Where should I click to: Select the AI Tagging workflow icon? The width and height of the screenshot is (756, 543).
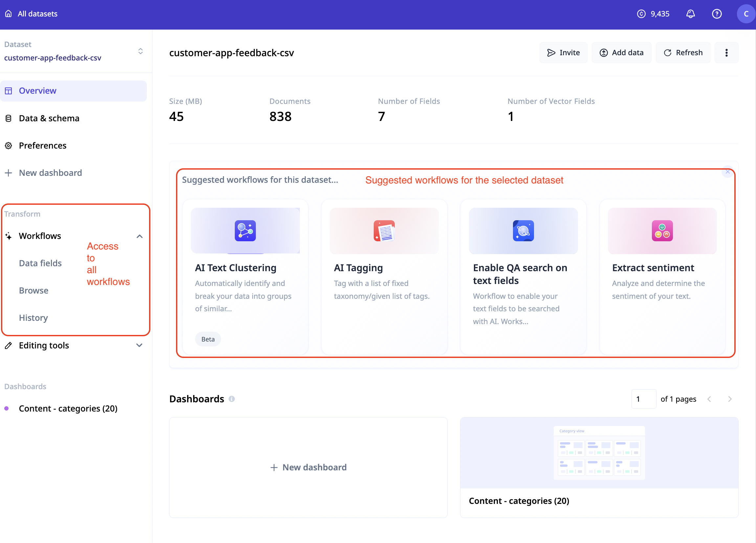coord(384,230)
